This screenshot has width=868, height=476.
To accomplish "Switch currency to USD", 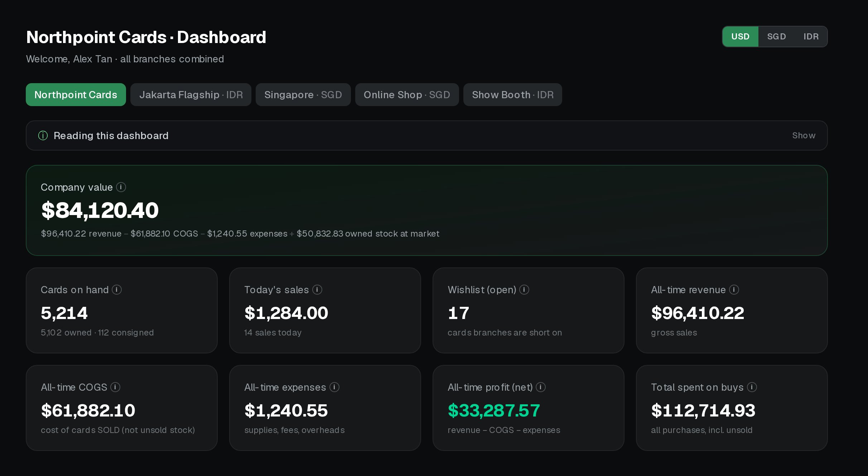I will point(740,37).
